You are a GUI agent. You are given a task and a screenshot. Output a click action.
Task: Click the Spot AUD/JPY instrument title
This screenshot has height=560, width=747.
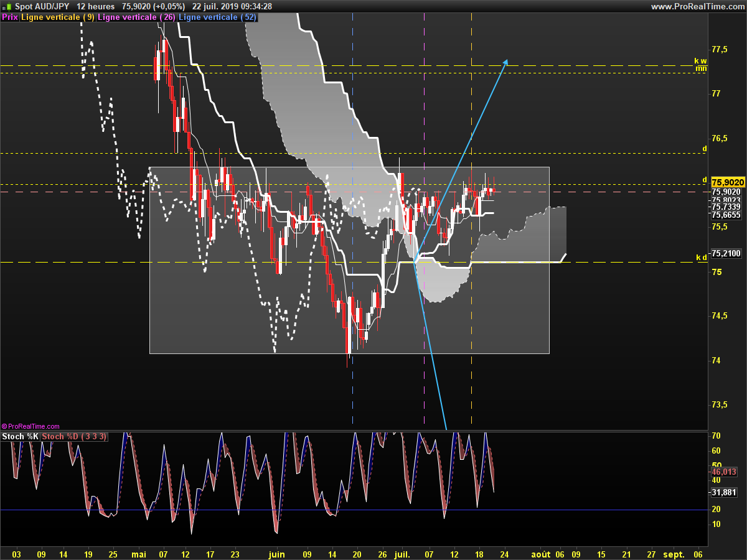click(41, 6)
